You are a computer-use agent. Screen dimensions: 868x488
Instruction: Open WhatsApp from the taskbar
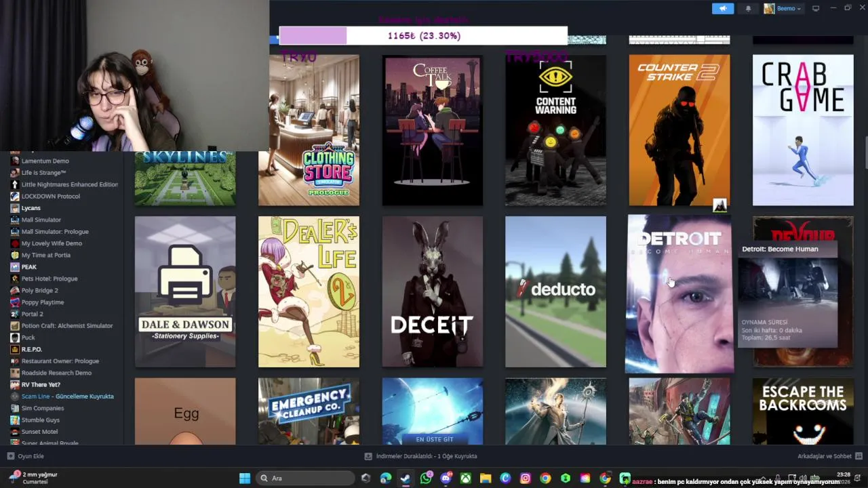coord(425,478)
